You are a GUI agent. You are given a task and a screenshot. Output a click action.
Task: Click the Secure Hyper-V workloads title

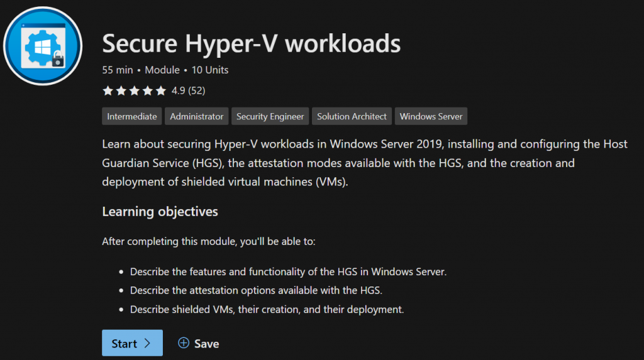(252, 43)
